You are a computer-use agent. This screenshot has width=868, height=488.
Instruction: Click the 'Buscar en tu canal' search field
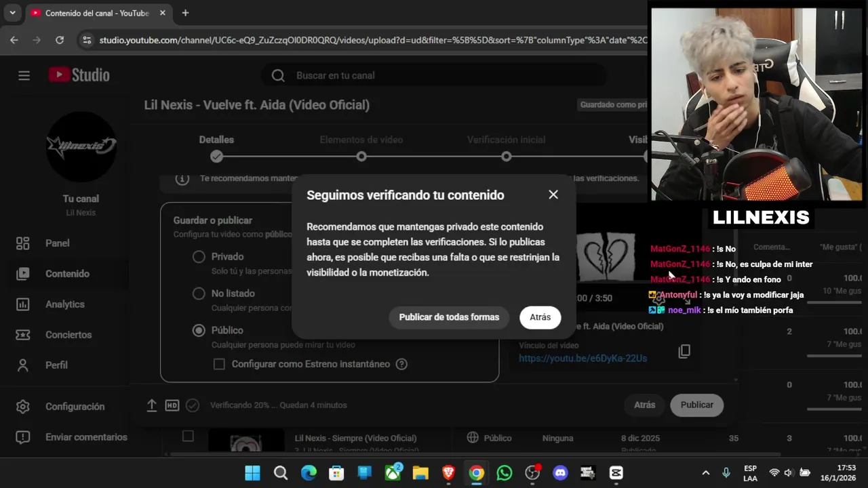point(434,75)
